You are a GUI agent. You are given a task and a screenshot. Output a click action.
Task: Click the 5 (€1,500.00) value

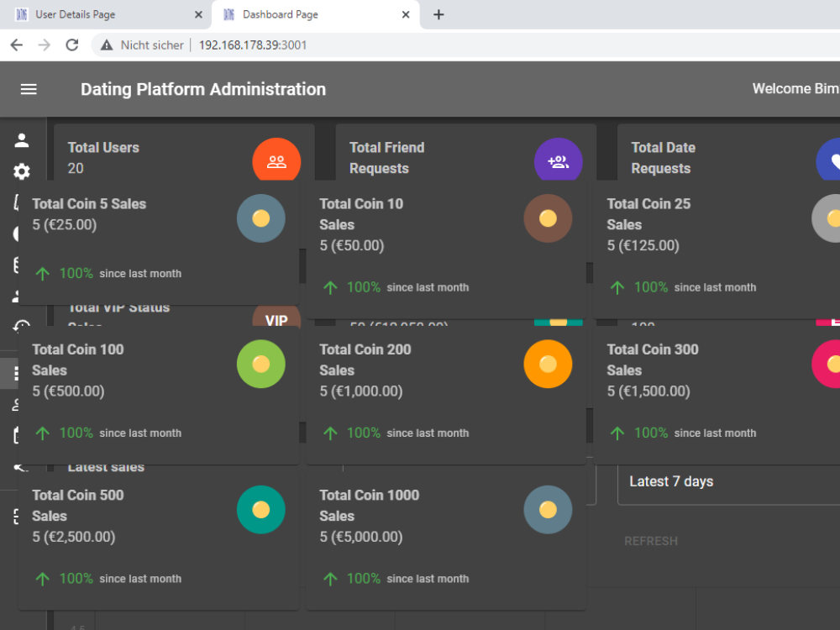pos(648,391)
